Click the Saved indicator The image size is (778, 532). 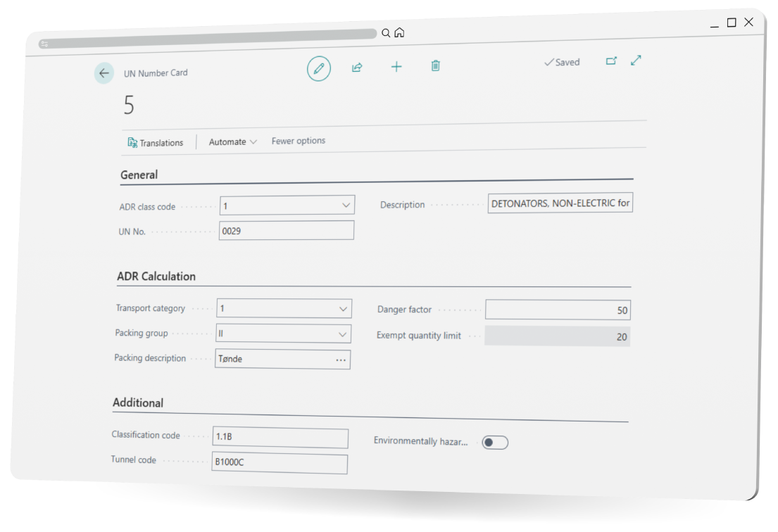[562, 62]
